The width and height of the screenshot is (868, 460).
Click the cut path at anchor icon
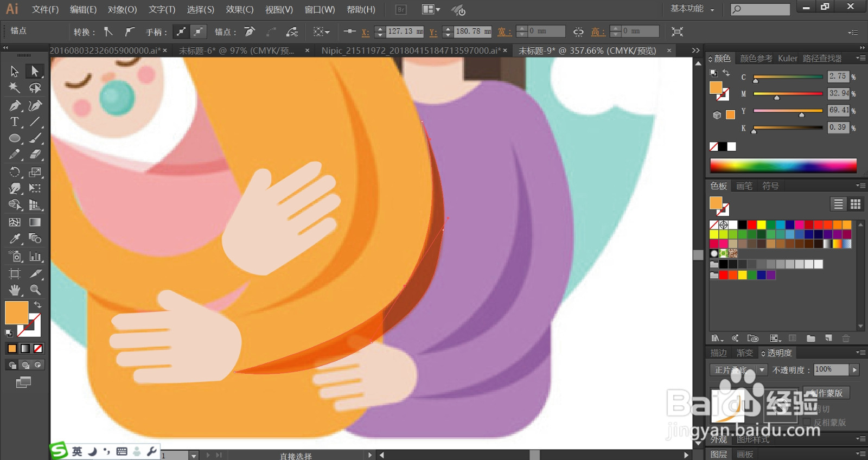pyautogui.click(x=292, y=31)
